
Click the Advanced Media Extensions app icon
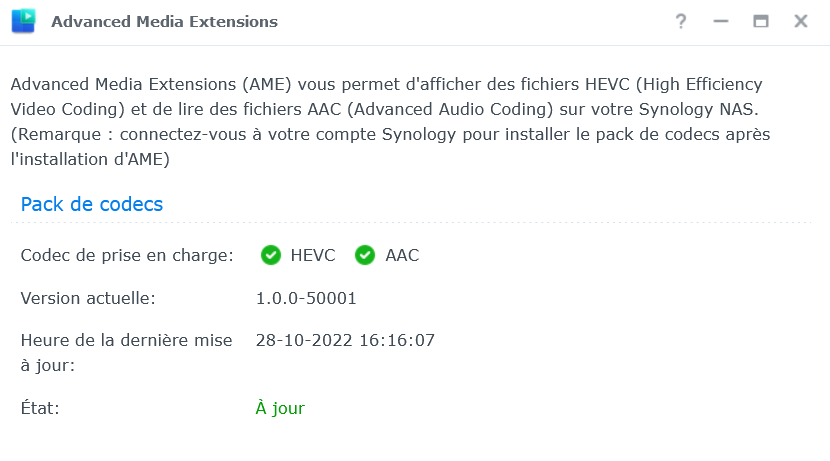click(x=24, y=21)
